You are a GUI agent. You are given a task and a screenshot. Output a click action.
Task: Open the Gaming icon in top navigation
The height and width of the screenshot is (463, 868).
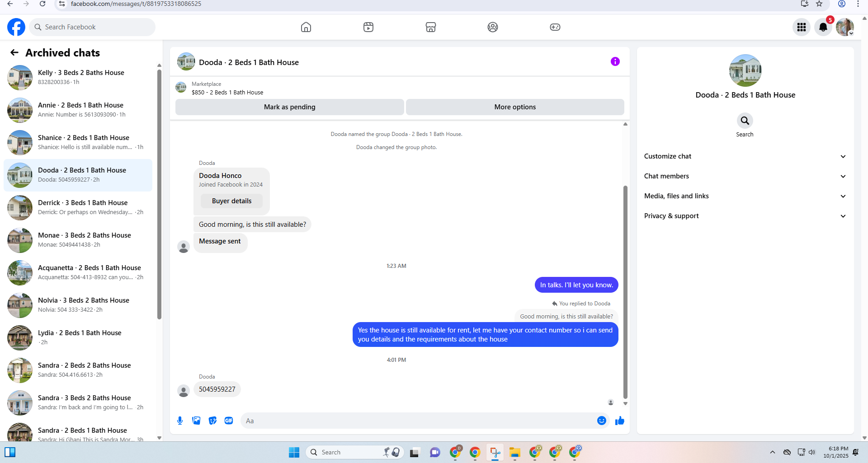[555, 27]
